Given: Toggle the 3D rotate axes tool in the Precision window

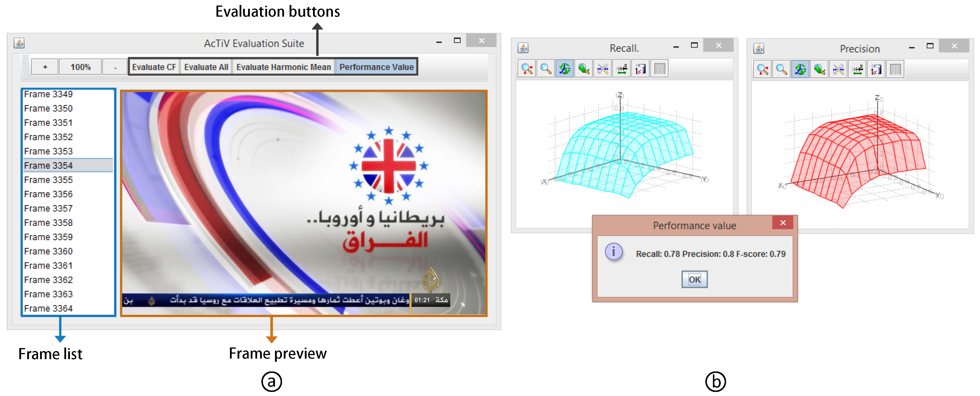Looking at the screenshot, I should [800, 70].
